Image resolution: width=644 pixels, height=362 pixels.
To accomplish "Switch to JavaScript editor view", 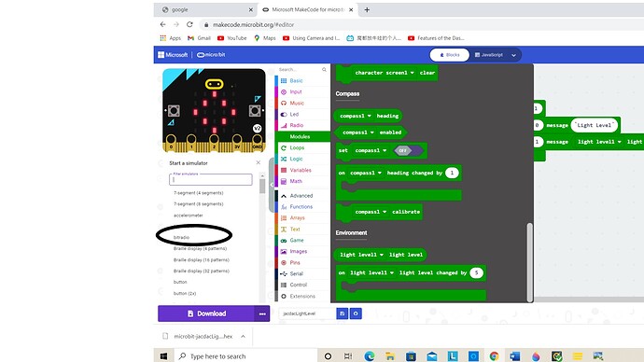I will pyautogui.click(x=488, y=55).
